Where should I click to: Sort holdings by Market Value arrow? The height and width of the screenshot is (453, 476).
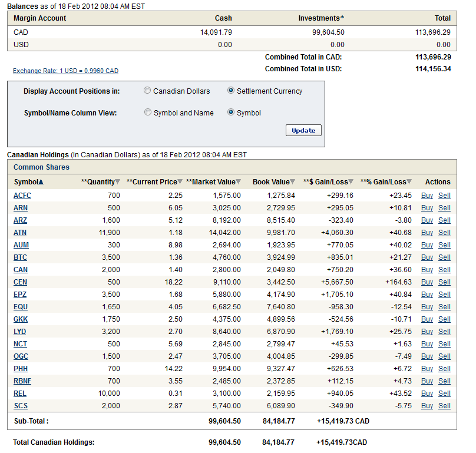[238, 182]
